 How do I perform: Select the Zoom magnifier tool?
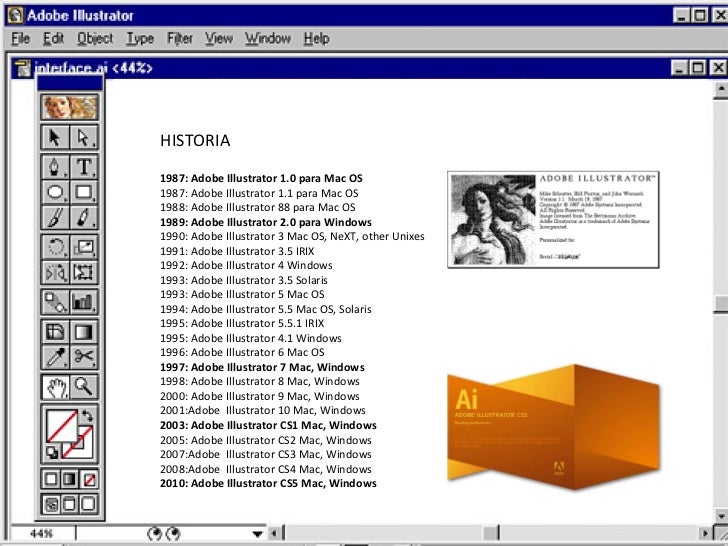coord(84,387)
